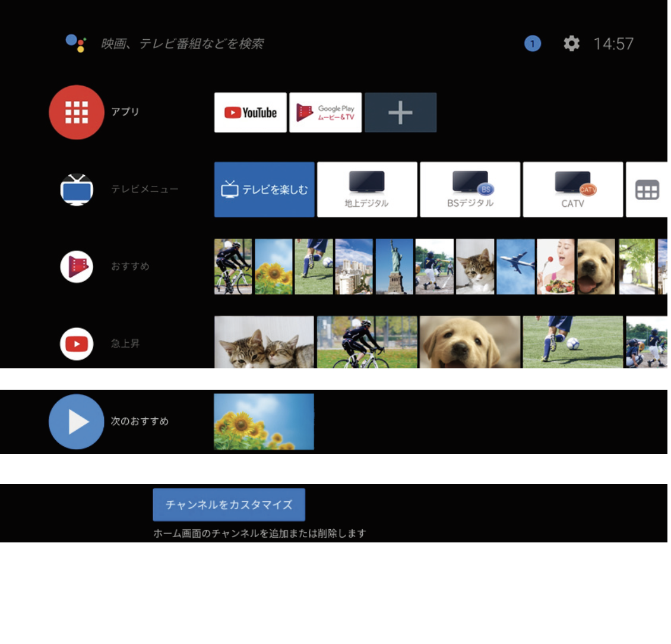Screen dimensions: 671x644
Task: Play the sunflower video in 次のおすすめ
Action: 264,422
